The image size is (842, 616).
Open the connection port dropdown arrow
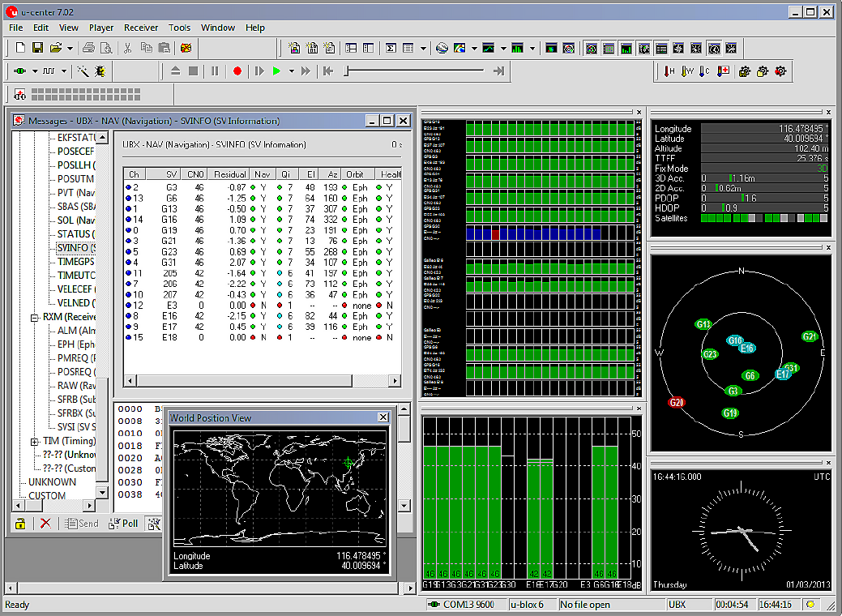tap(35, 71)
